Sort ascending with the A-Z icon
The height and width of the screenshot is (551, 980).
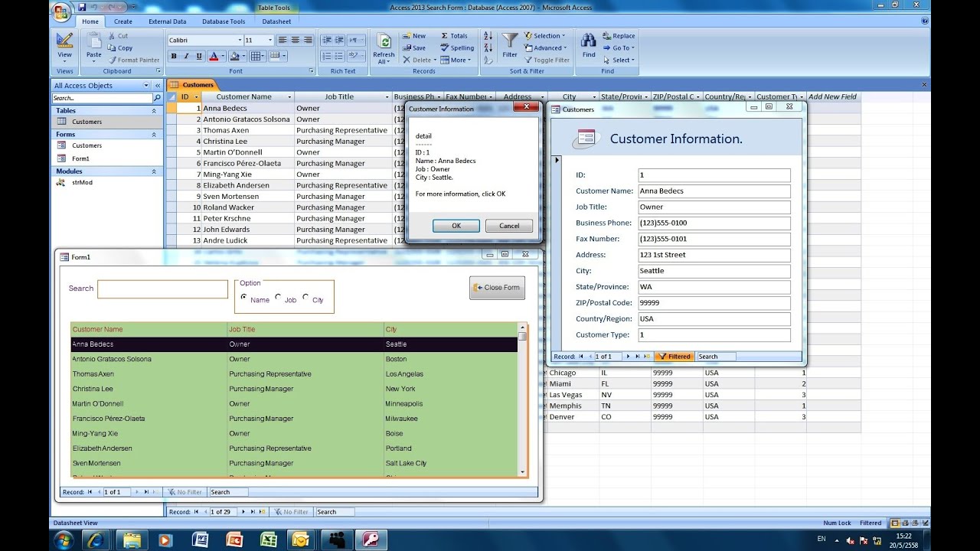[x=488, y=36]
